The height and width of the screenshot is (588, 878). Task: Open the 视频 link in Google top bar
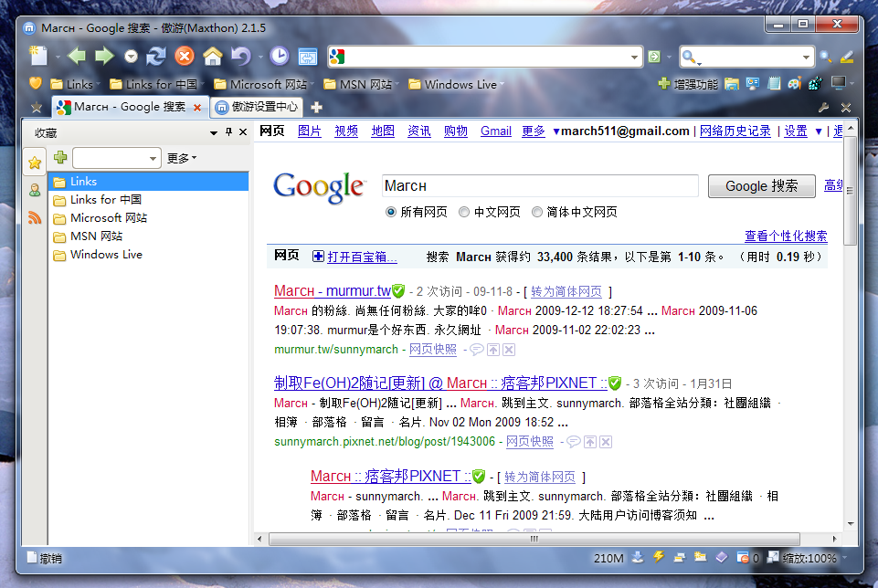[x=346, y=131]
